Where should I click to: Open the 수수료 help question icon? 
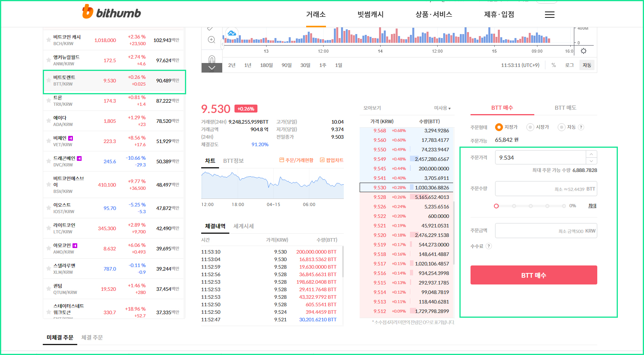489,246
